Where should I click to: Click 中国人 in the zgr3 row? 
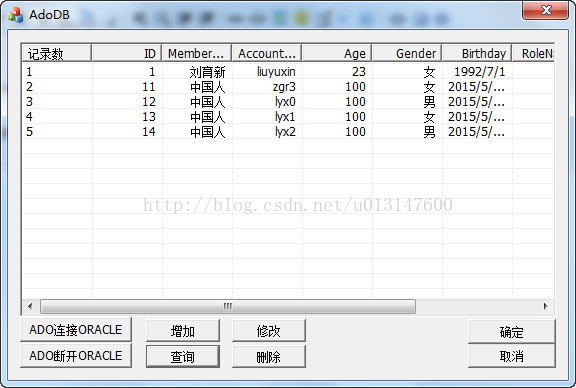(x=208, y=87)
